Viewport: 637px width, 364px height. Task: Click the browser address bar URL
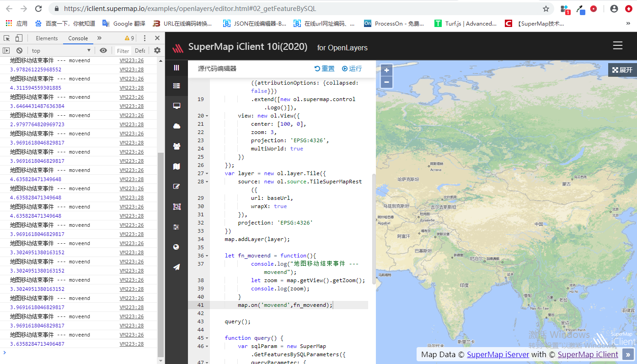click(190, 9)
